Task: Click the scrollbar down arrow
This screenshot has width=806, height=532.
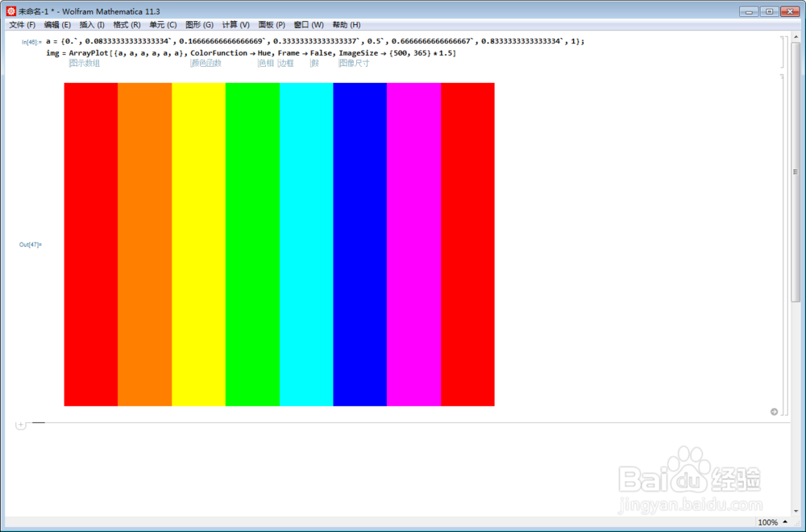Action: [796, 511]
